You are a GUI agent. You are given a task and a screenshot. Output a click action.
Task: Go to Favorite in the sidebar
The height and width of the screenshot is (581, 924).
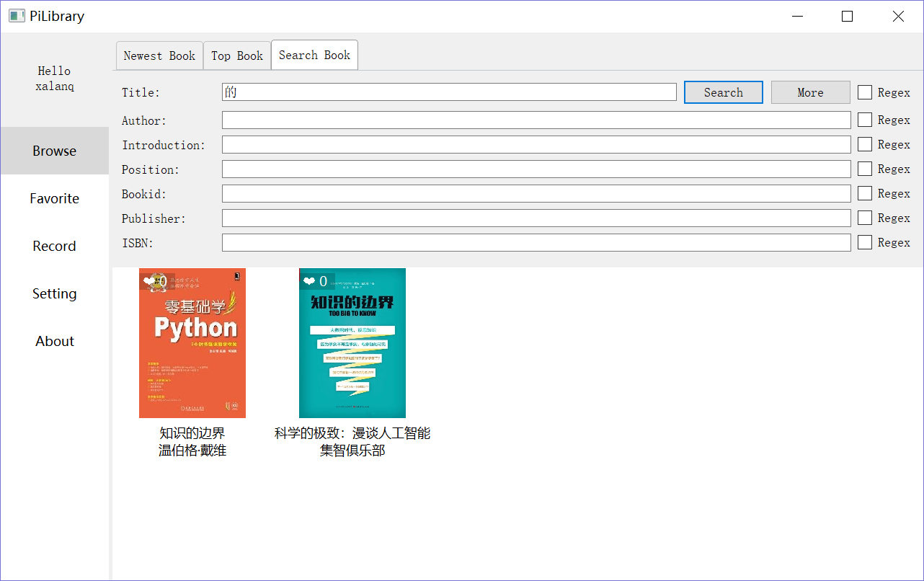coord(55,198)
